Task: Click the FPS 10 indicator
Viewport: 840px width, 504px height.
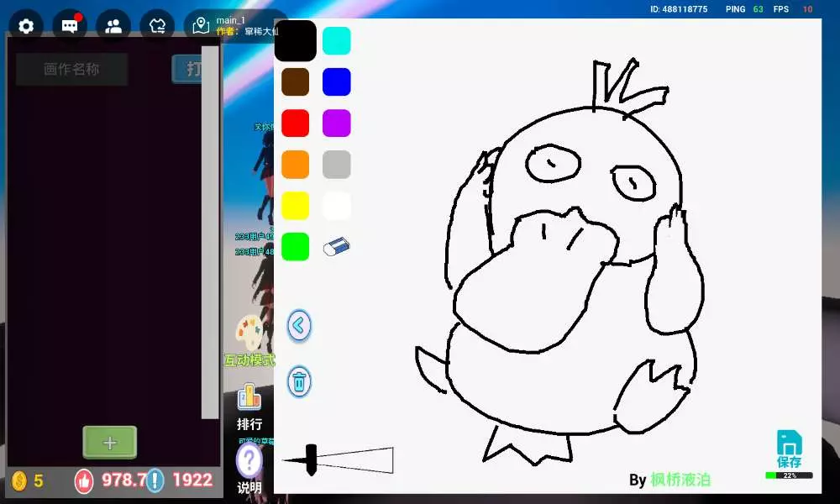Action: click(x=793, y=9)
